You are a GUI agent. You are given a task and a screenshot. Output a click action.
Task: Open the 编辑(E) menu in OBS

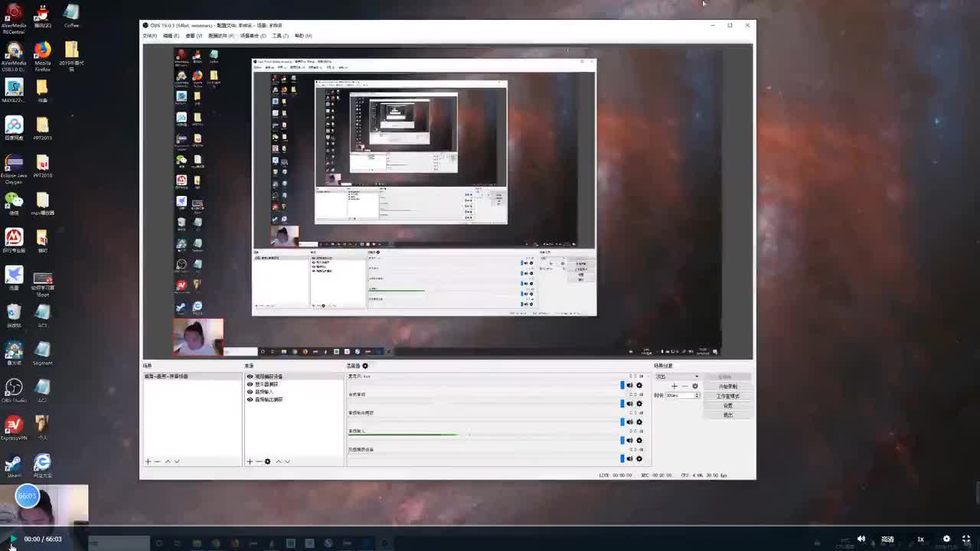click(x=171, y=36)
